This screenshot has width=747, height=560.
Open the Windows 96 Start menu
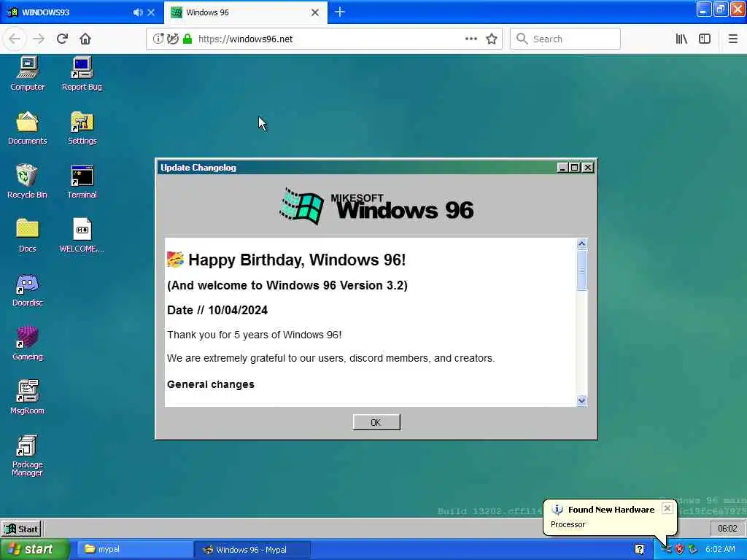click(21, 529)
